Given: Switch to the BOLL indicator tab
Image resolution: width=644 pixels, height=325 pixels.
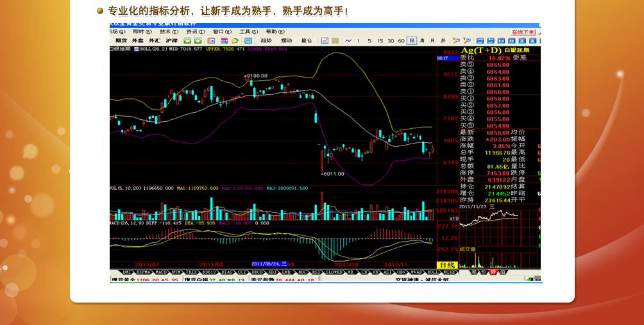Looking at the screenshot, I should [x=433, y=272].
